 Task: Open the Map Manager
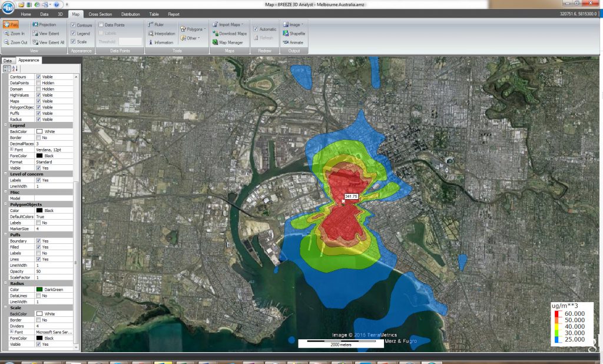(x=231, y=42)
